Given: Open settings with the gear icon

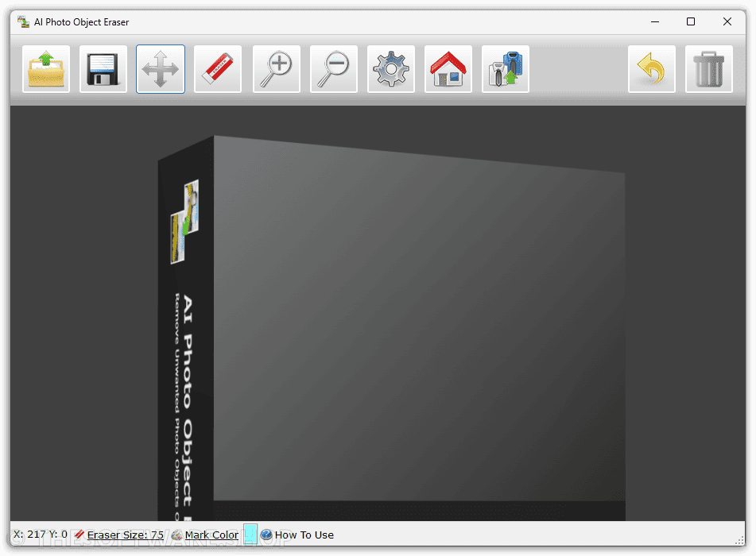Looking at the screenshot, I should click(x=391, y=69).
